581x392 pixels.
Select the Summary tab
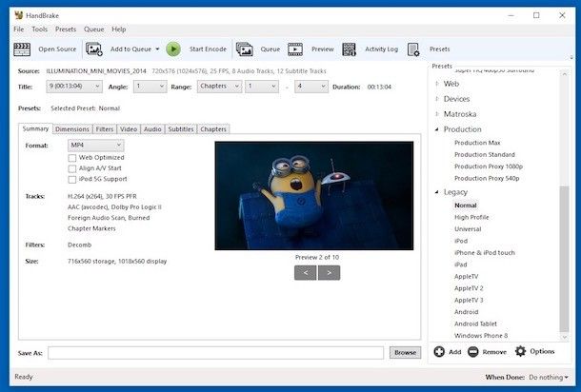pyautogui.click(x=35, y=128)
